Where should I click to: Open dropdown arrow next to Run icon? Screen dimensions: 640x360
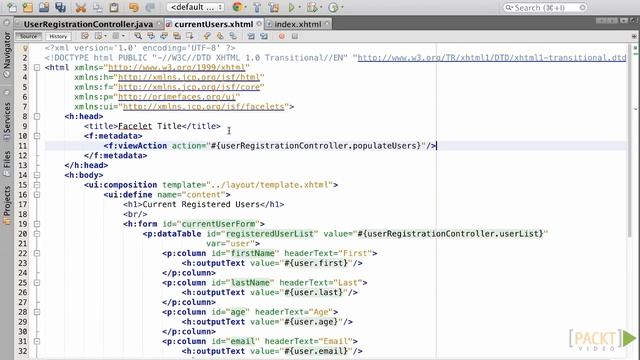tap(300, 7)
